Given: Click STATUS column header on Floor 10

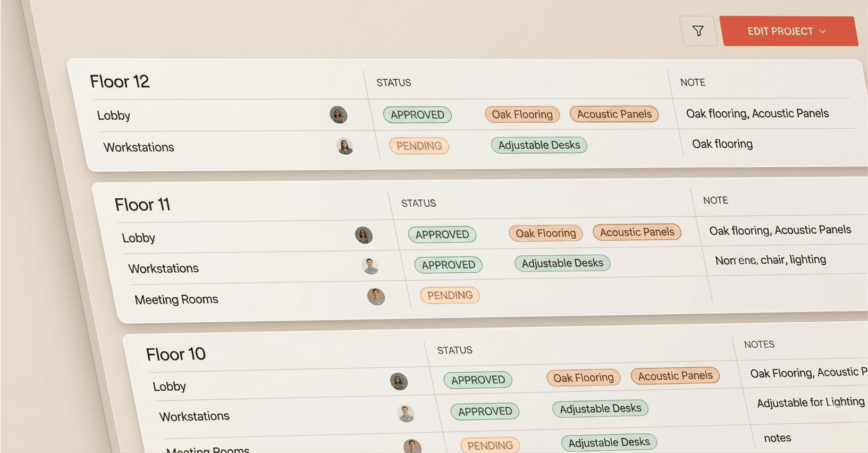Looking at the screenshot, I should pyautogui.click(x=454, y=350).
